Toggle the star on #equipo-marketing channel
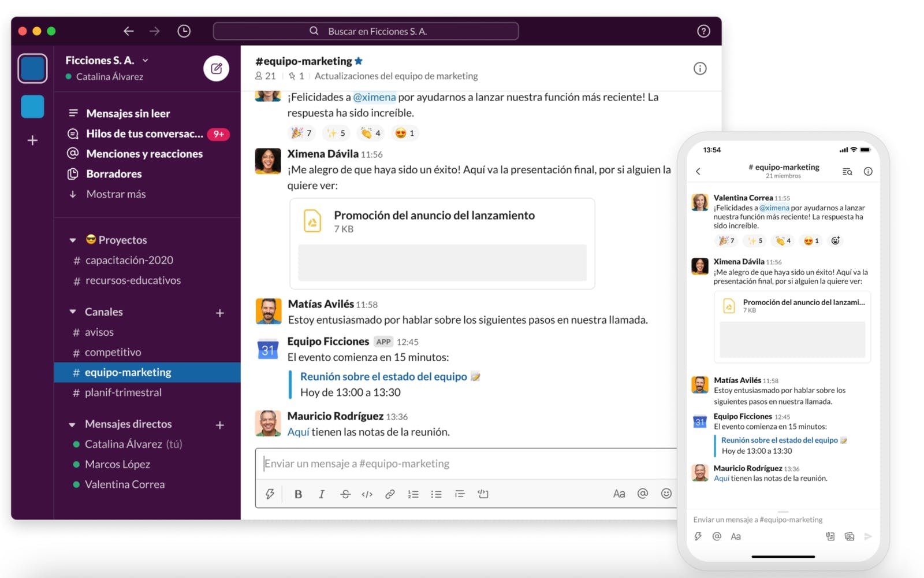924x578 pixels. [x=359, y=61]
